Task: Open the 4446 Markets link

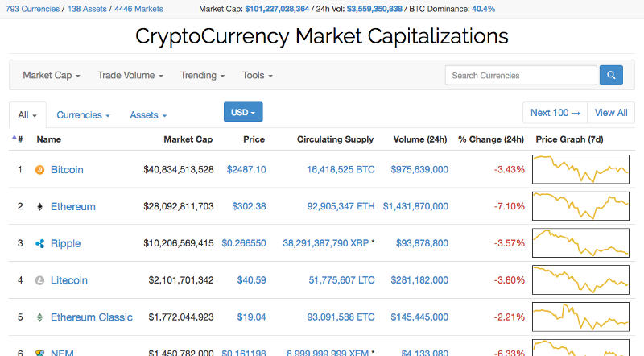Action: (x=138, y=9)
